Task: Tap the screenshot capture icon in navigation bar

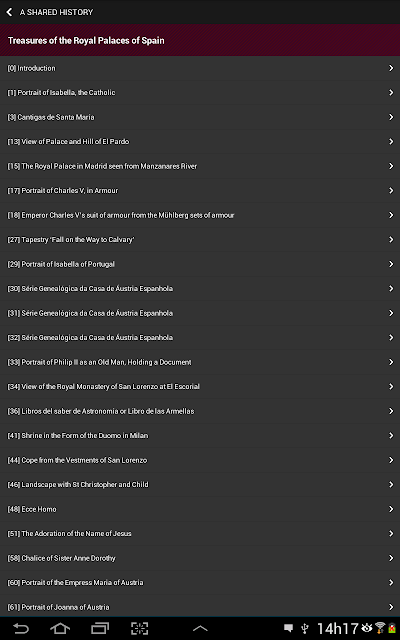Action: click(139, 628)
